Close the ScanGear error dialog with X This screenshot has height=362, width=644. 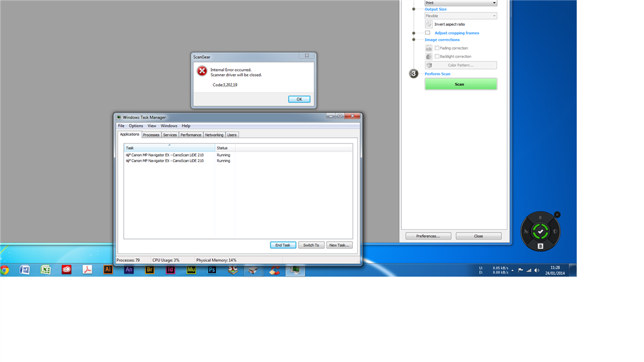tap(307, 55)
